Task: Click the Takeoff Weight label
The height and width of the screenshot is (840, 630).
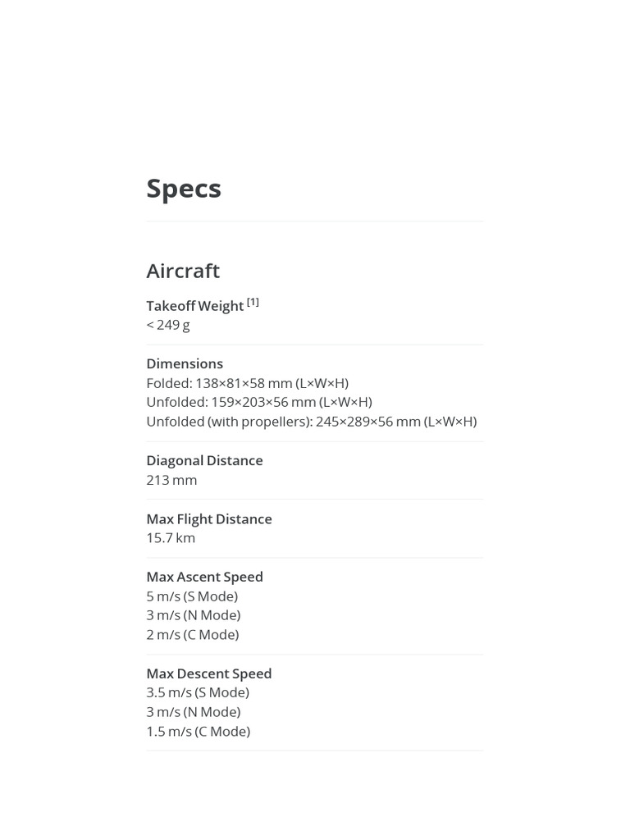Action: (194, 306)
